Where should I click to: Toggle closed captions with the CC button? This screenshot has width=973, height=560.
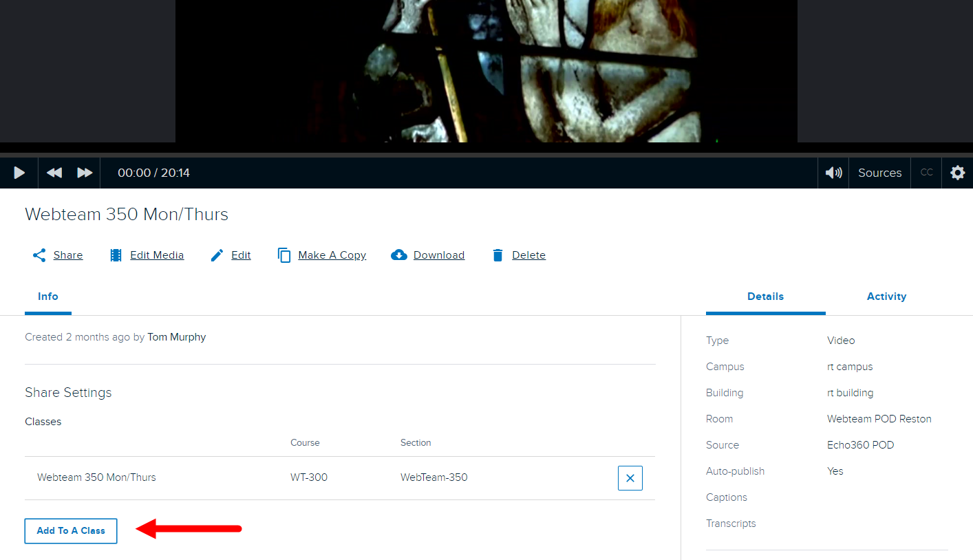click(926, 173)
